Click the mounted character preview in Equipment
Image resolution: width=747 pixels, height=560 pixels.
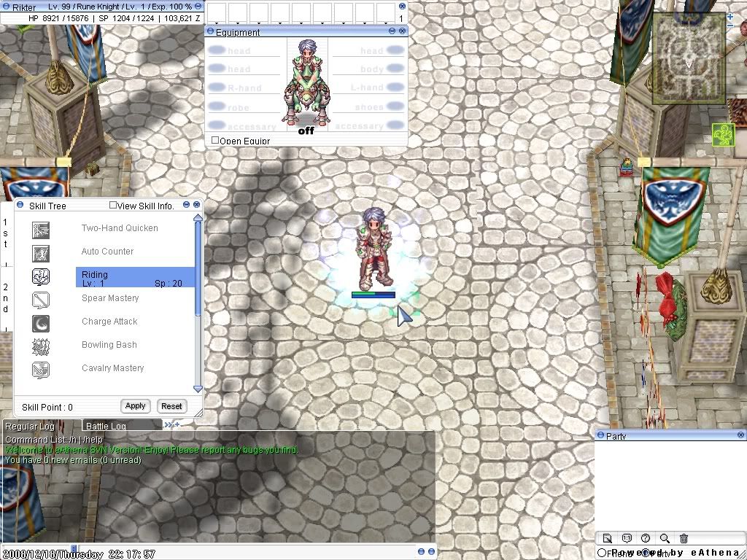307,82
